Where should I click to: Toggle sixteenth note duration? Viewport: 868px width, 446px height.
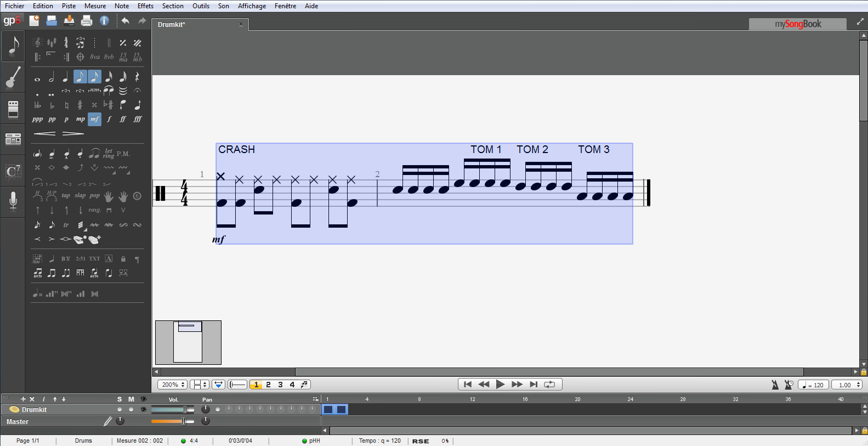pos(94,77)
